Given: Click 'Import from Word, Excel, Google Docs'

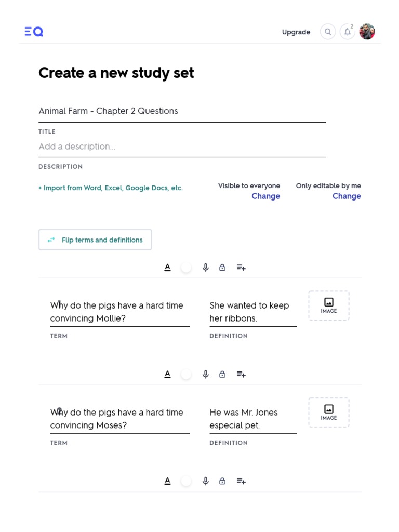Looking at the screenshot, I should [111, 188].
